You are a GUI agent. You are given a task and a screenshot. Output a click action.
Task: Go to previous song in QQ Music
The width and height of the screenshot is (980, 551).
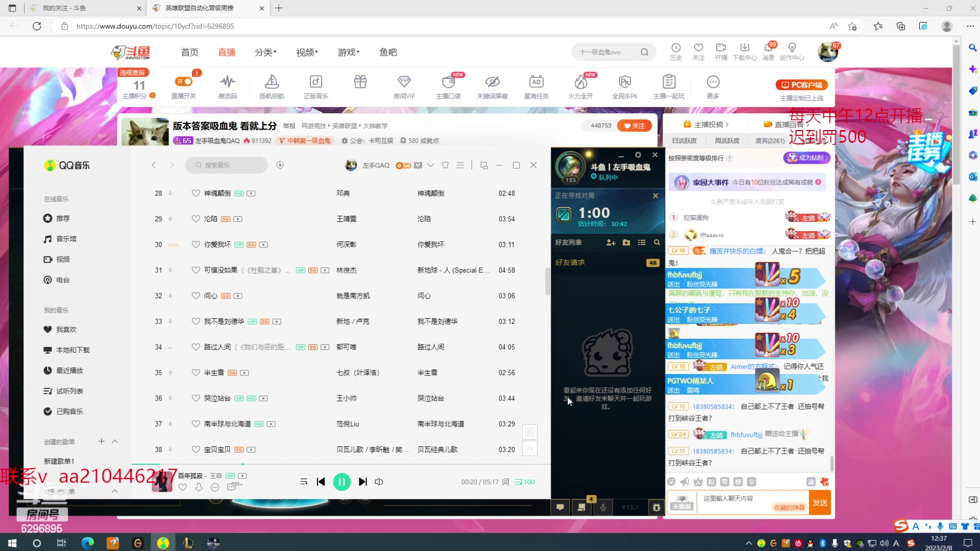click(x=321, y=482)
